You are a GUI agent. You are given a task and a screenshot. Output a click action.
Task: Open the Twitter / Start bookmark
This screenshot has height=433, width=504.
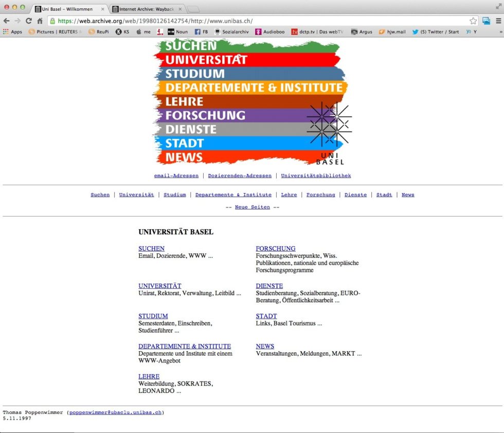pyautogui.click(x=436, y=31)
